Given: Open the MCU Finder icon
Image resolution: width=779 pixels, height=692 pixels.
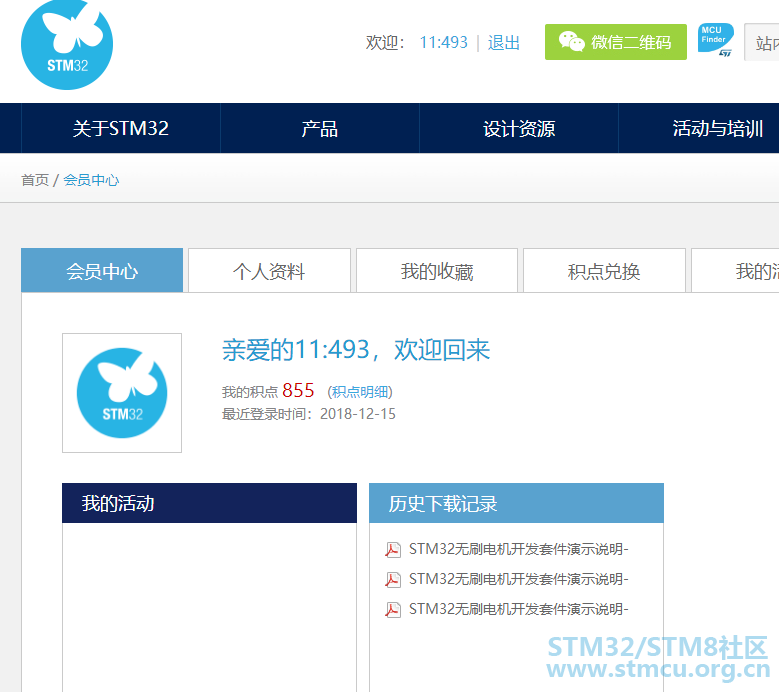Looking at the screenshot, I should click(715, 39).
